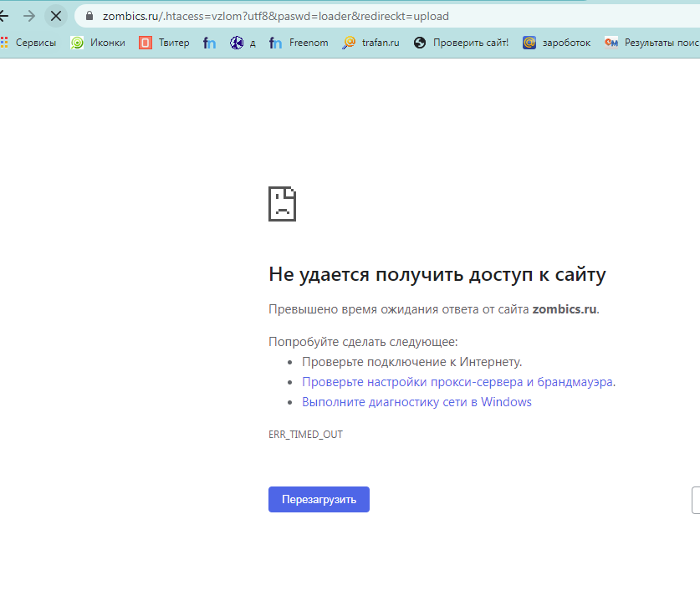This screenshot has height=601, width=700.
Task: Open the proxy and firewall settings link
Action: [457, 382]
